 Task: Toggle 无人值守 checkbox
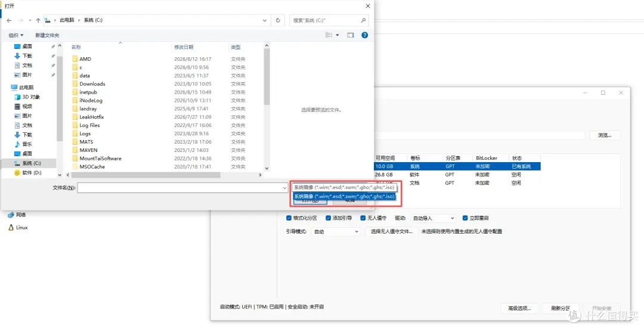tap(363, 218)
